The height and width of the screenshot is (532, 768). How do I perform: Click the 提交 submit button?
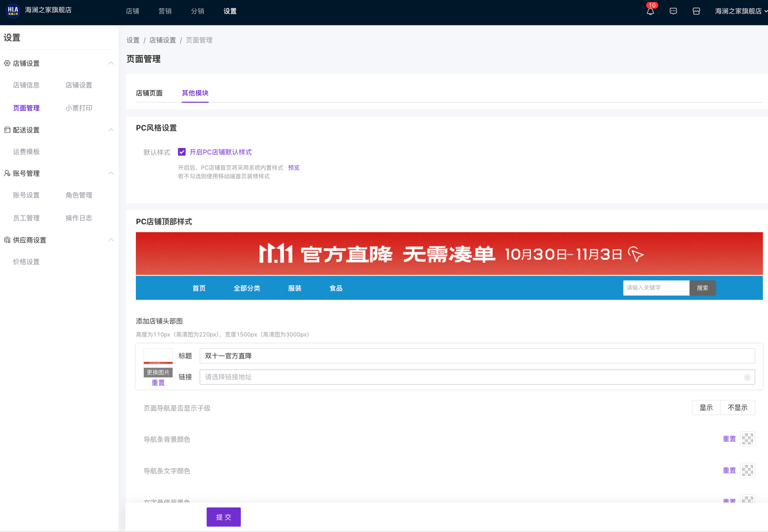224,517
